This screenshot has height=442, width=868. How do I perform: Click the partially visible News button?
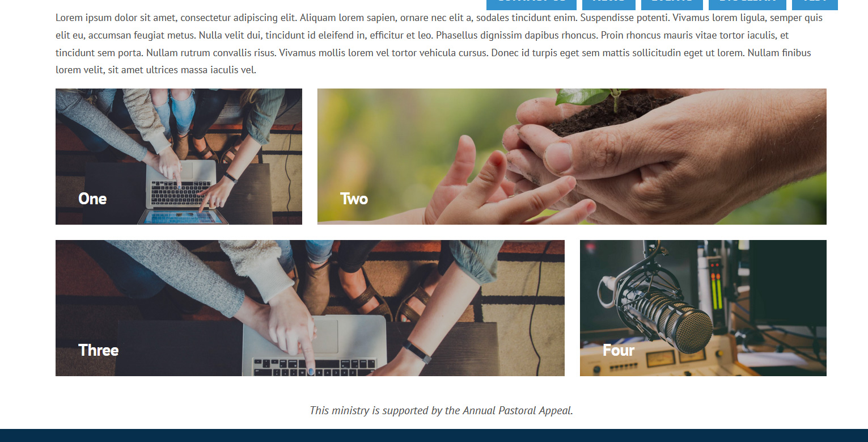pyautogui.click(x=609, y=5)
